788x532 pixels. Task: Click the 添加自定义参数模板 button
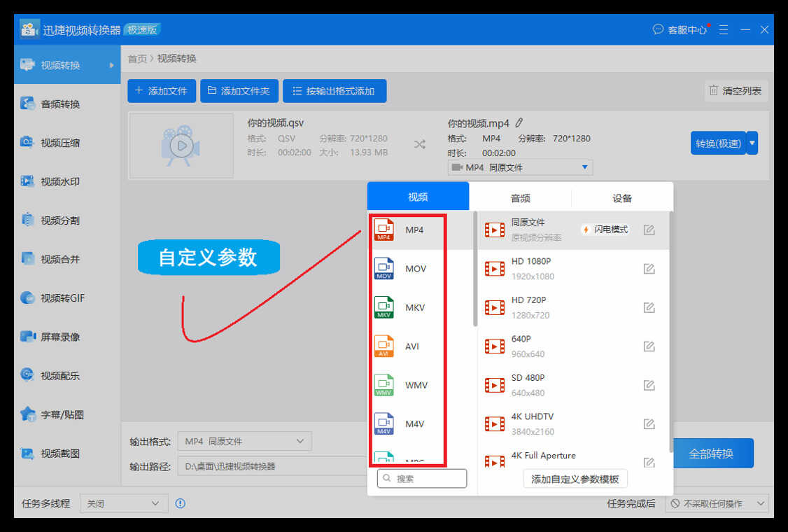click(575, 479)
